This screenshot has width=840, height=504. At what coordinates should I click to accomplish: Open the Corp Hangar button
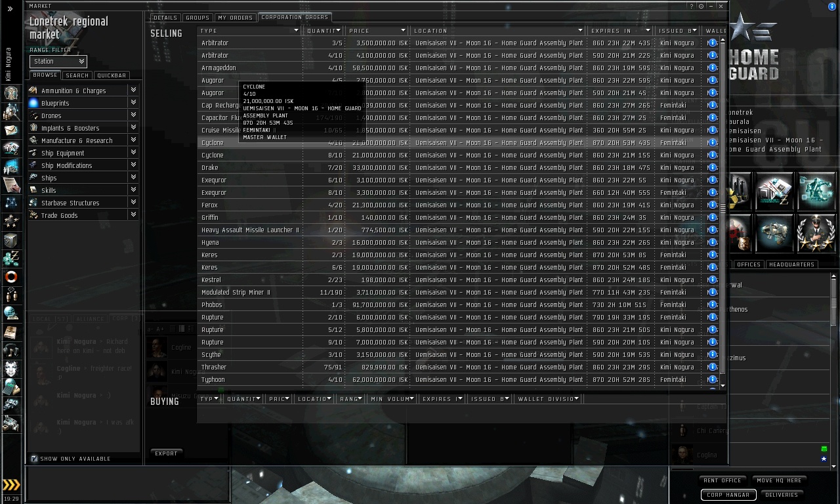pyautogui.click(x=728, y=495)
